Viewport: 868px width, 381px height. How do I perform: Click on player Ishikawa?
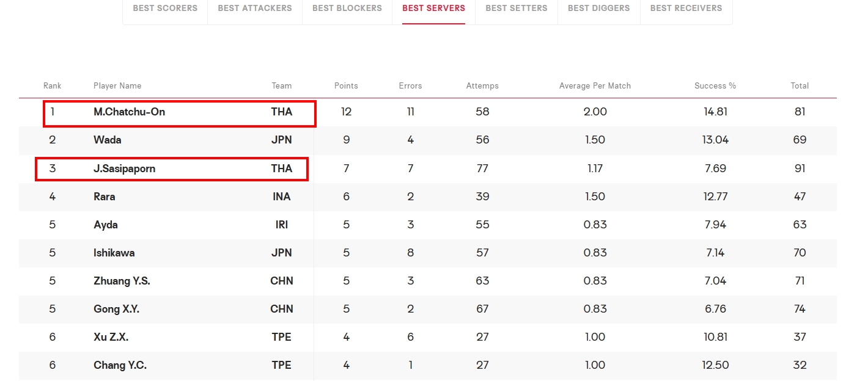tap(114, 253)
